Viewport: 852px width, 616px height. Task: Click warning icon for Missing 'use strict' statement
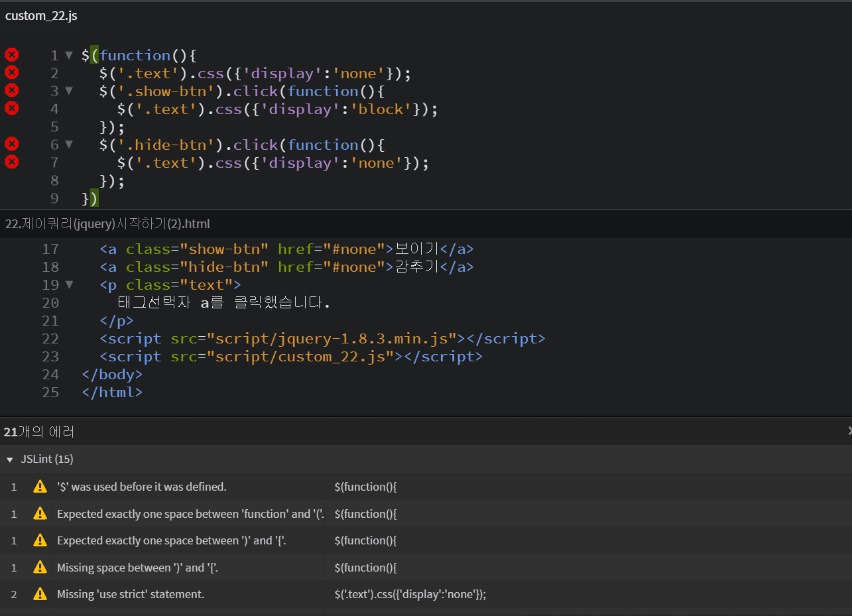click(40, 594)
